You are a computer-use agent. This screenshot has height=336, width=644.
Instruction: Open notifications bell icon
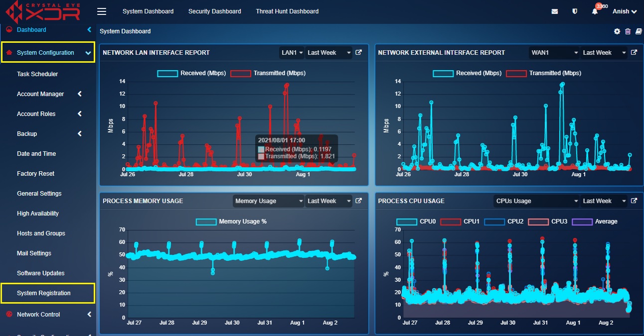tap(595, 11)
